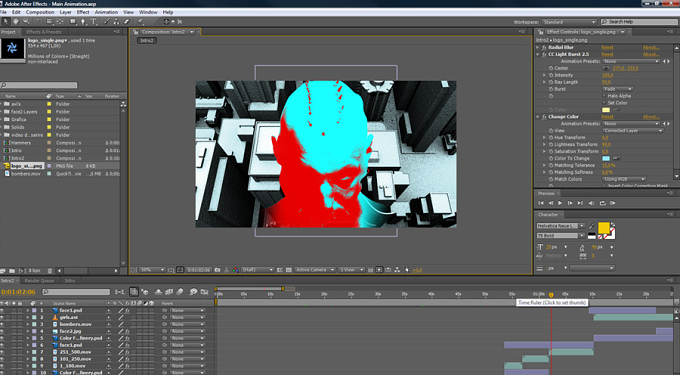Viewport: 680px width, 375px height.
Task: Play the preview in Preview panel
Action: click(560, 203)
